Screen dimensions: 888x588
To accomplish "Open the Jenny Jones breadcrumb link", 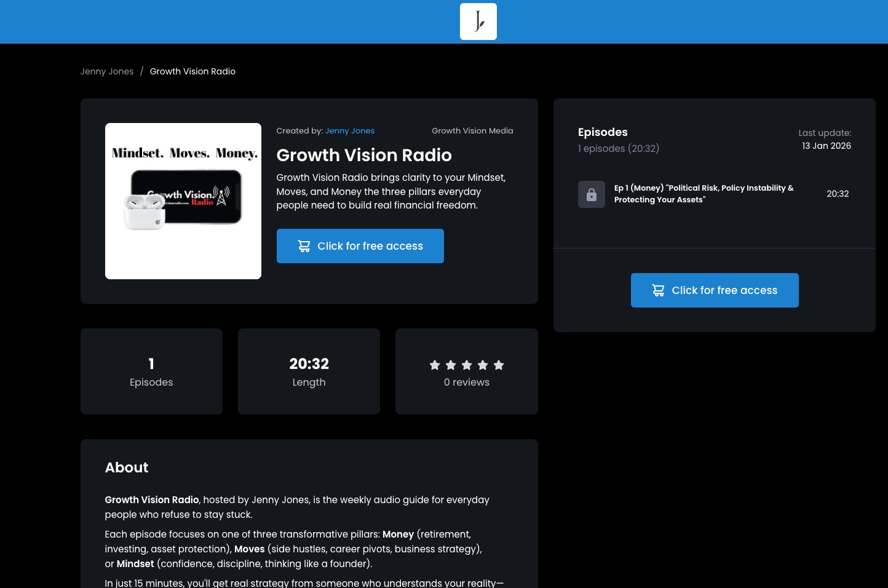I will [x=107, y=71].
